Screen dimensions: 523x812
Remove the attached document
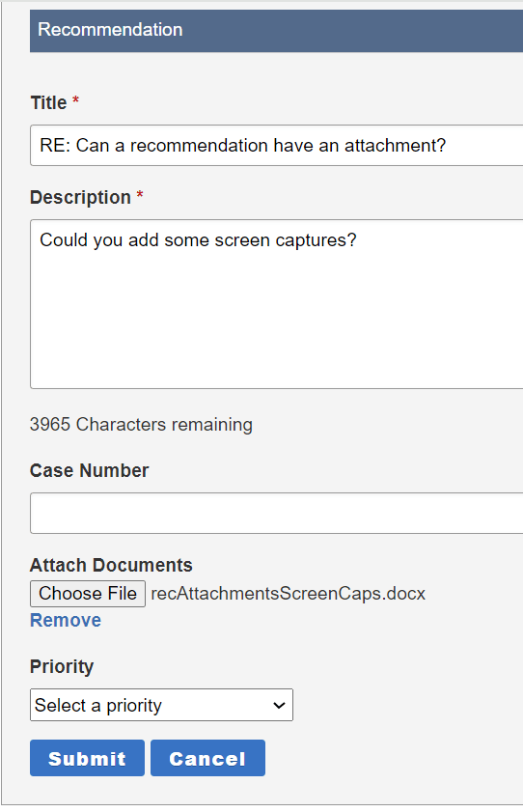[x=66, y=621]
